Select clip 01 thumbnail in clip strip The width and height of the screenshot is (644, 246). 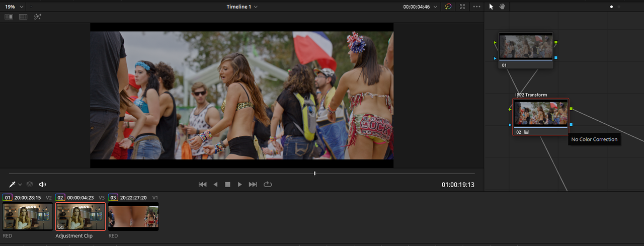coord(28,216)
